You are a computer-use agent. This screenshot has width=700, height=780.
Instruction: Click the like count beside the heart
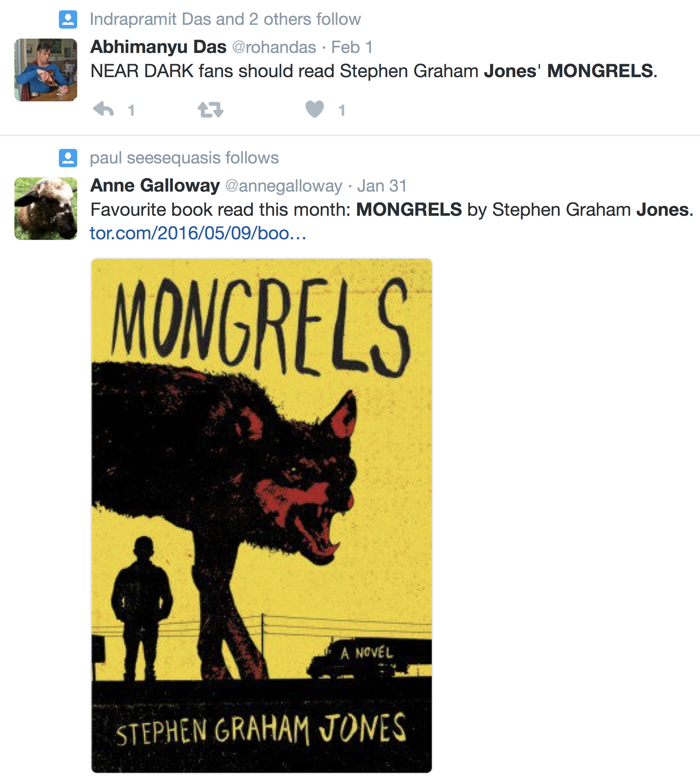(x=341, y=110)
